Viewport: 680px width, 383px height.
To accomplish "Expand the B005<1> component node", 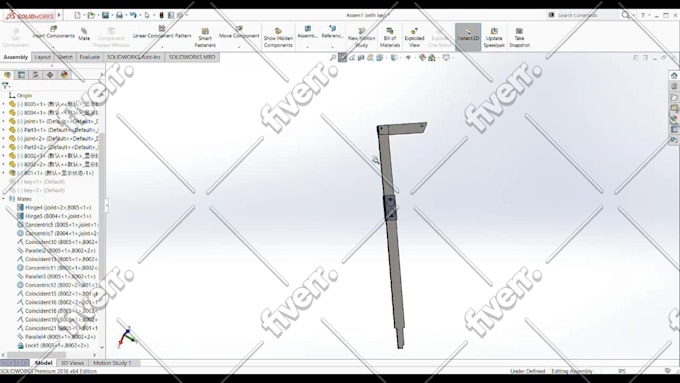I will (3, 104).
